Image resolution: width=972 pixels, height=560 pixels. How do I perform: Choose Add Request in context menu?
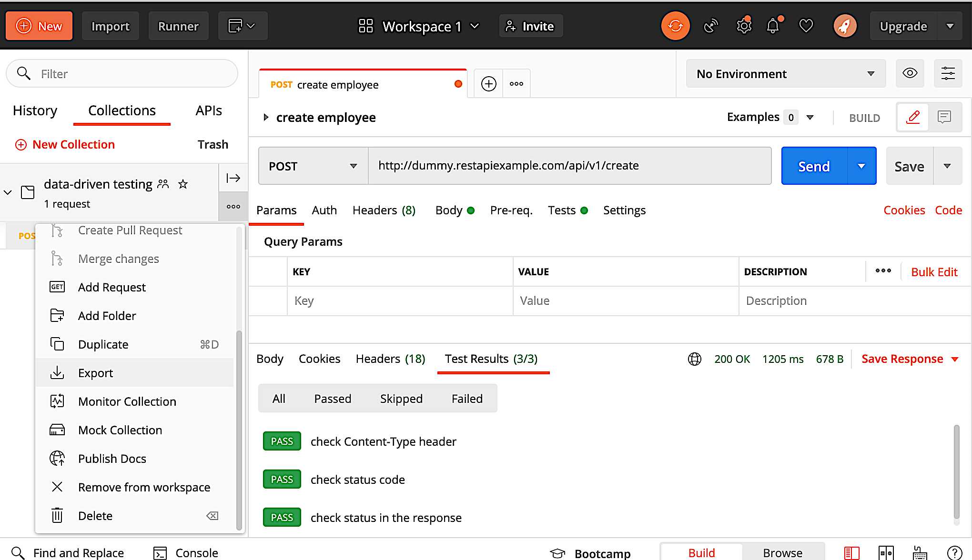135,287
